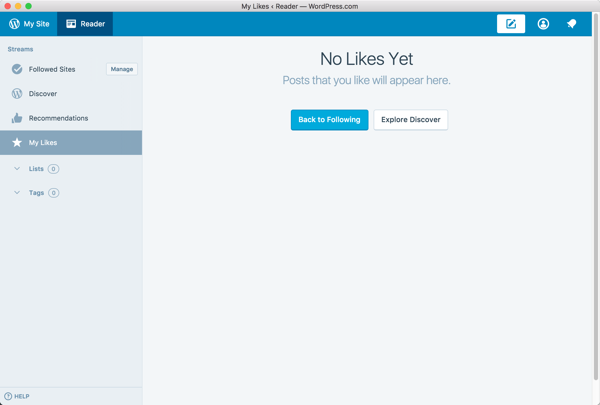The height and width of the screenshot is (405, 600).
Task: Click the My Likes star icon
Action: [17, 143]
